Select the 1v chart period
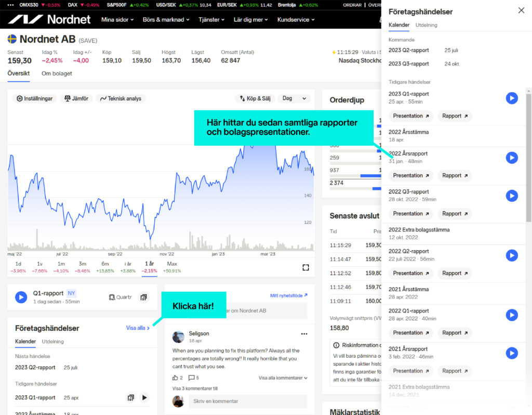The width and height of the screenshot is (532, 415). 39,267
